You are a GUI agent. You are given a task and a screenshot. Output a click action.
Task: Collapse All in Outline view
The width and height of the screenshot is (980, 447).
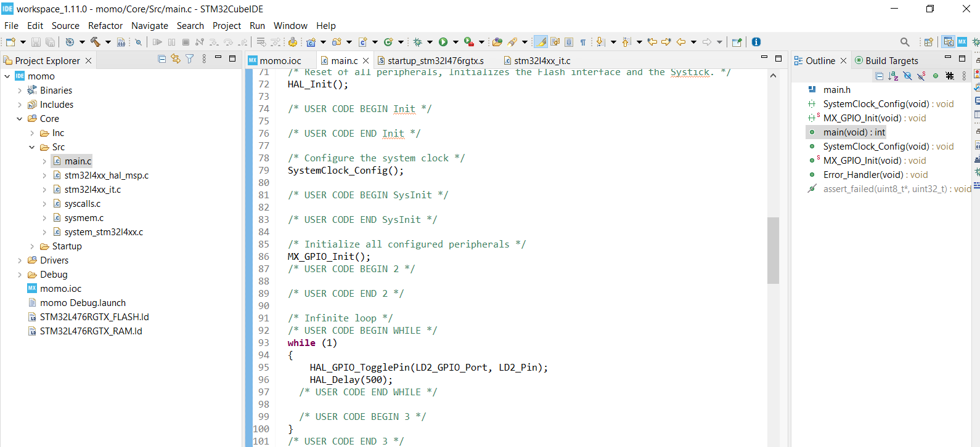pos(880,76)
